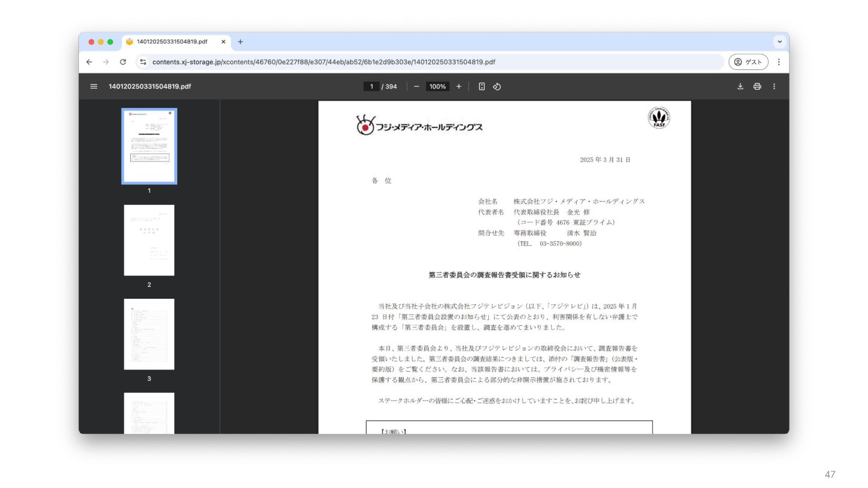Open Chrome three-dot menu
Screen dimensions: 868x488
tap(779, 62)
